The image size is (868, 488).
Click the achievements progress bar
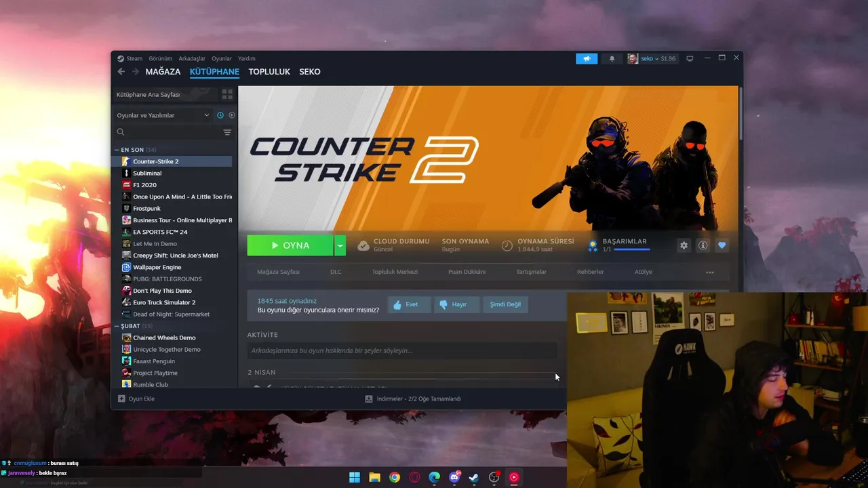coord(632,249)
